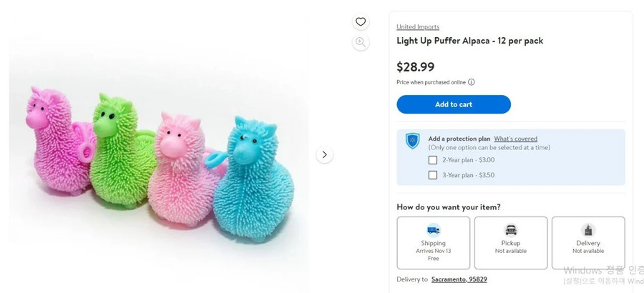Viewport: 644px width, 293px height.
Task: Select the Delivery fulfillment option
Action: point(588,243)
